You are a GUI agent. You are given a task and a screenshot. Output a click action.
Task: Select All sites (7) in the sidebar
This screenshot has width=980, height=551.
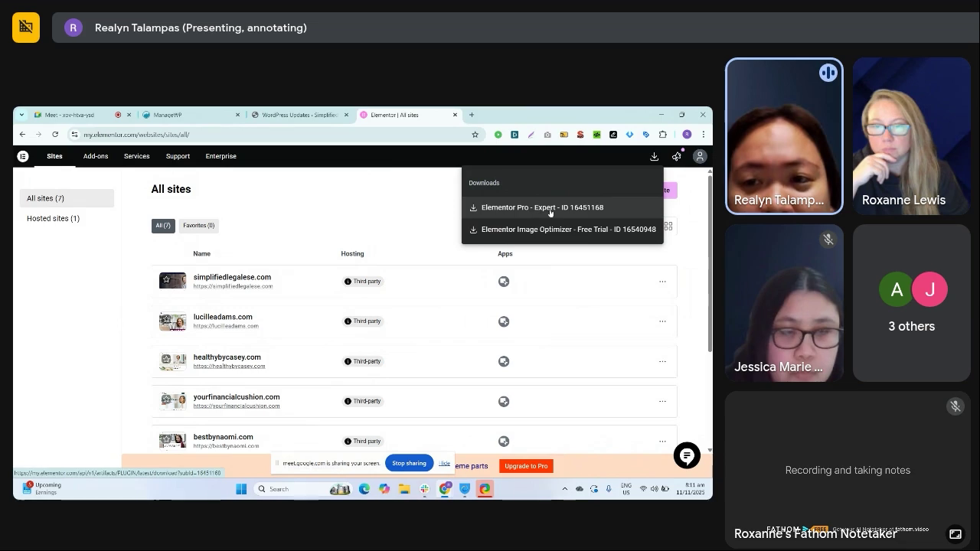(67, 198)
